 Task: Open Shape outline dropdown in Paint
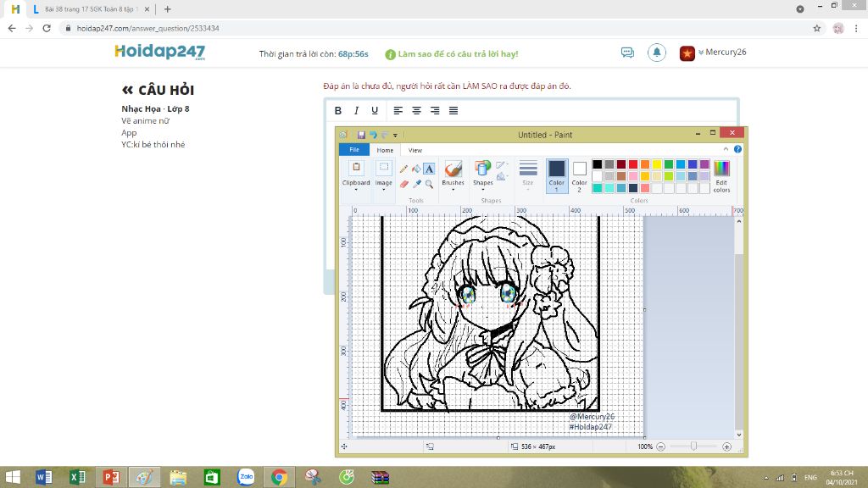coord(501,165)
